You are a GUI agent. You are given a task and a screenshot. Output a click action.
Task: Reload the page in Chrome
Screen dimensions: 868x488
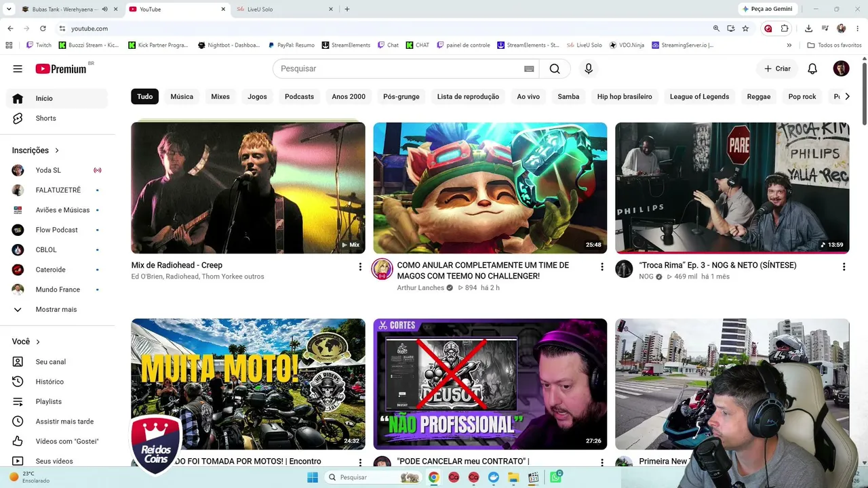click(43, 28)
